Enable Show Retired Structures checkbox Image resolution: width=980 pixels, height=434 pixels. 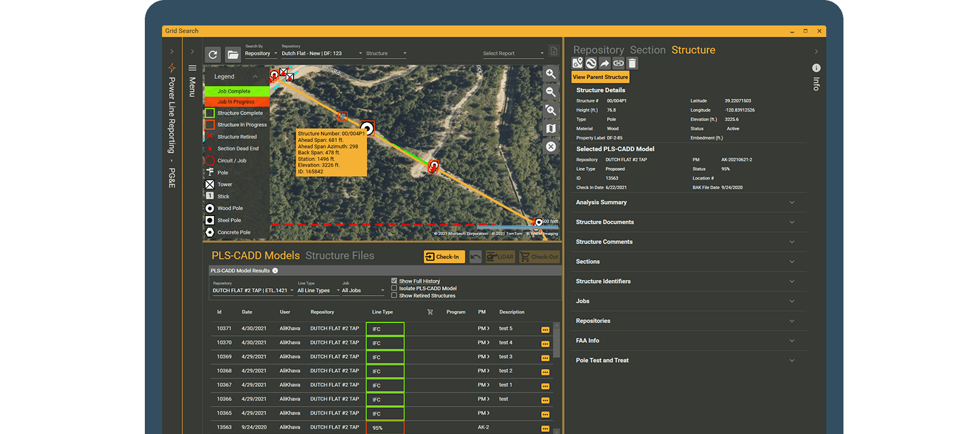(394, 296)
